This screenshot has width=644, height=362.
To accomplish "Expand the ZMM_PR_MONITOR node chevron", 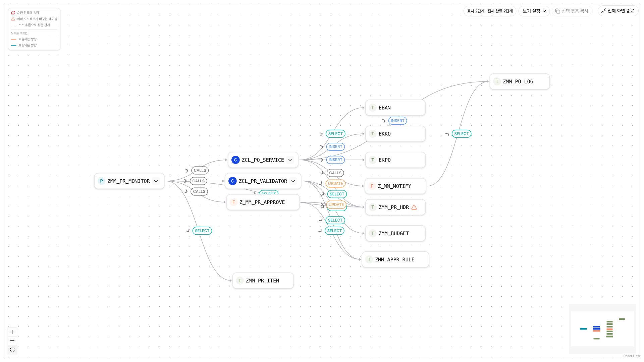I will pyautogui.click(x=156, y=181).
